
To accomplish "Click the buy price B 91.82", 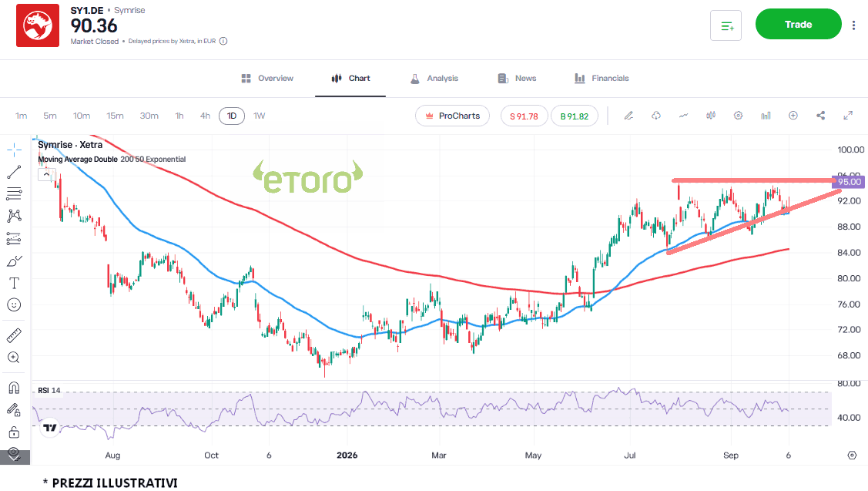I will [575, 116].
